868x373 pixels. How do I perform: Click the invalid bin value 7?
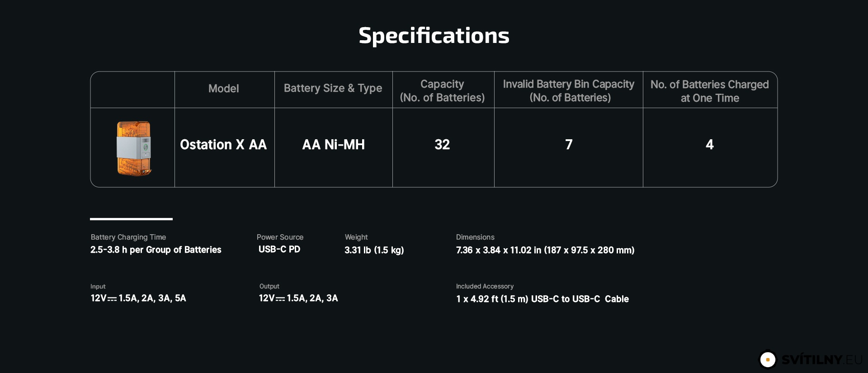coord(569,145)
